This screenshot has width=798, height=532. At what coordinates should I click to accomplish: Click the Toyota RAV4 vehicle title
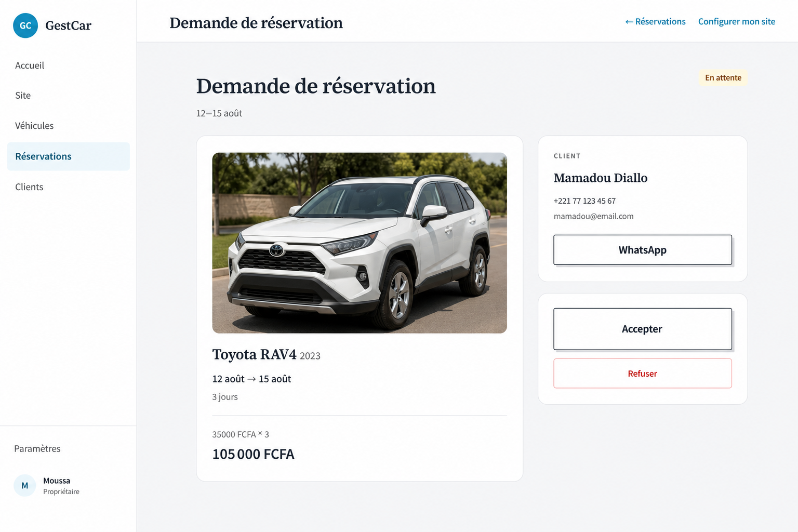[255, 354]
